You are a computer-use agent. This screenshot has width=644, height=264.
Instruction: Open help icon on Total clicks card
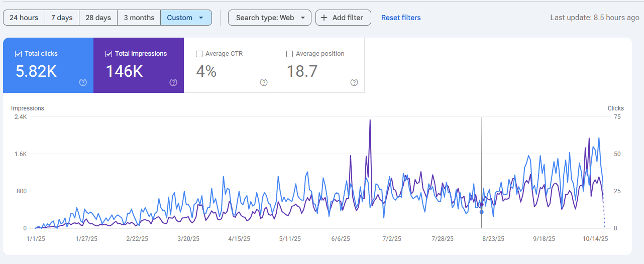point(83,82)
